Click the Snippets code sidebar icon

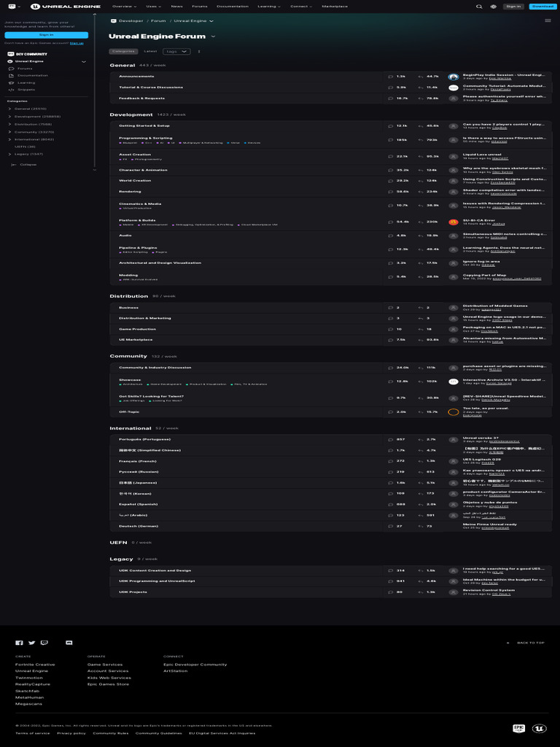(x=12, y=90)
